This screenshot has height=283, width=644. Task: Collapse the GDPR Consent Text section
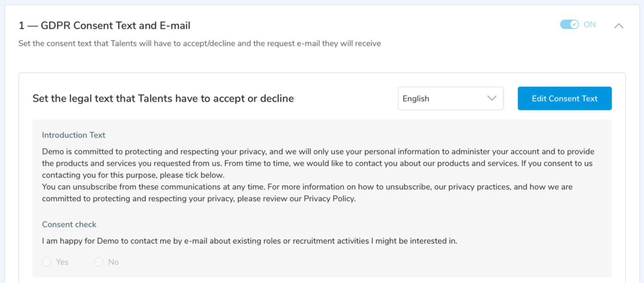tap(619, 26)
